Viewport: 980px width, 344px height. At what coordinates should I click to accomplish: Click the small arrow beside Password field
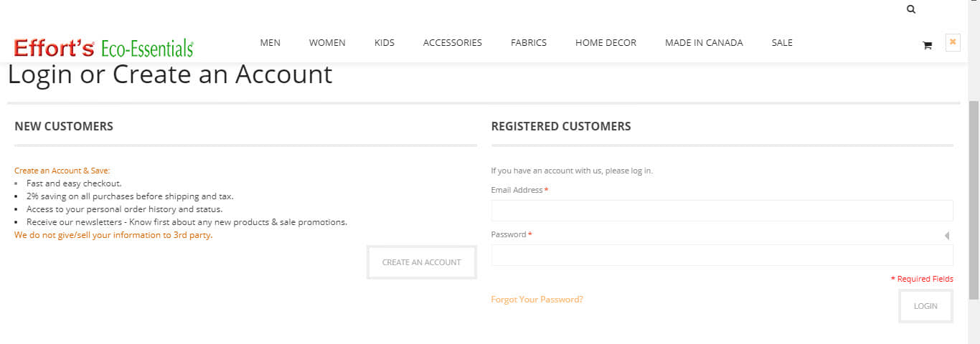pos(947,236)
